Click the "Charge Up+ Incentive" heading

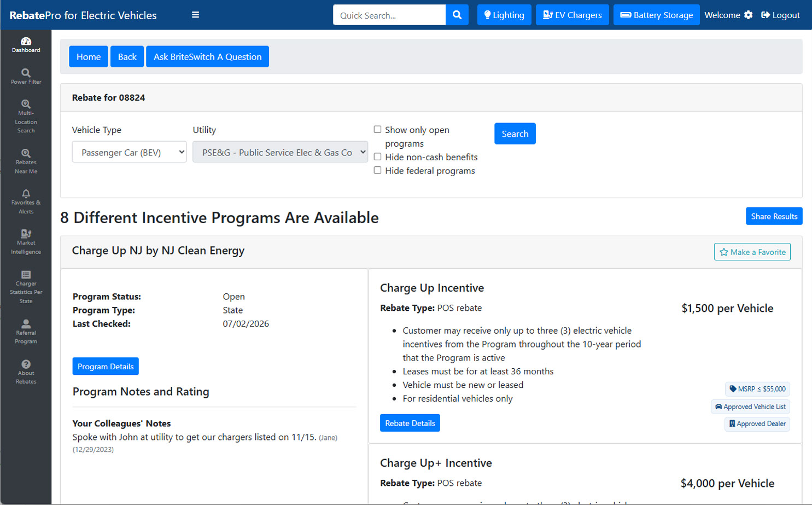[x=436, y=463]
